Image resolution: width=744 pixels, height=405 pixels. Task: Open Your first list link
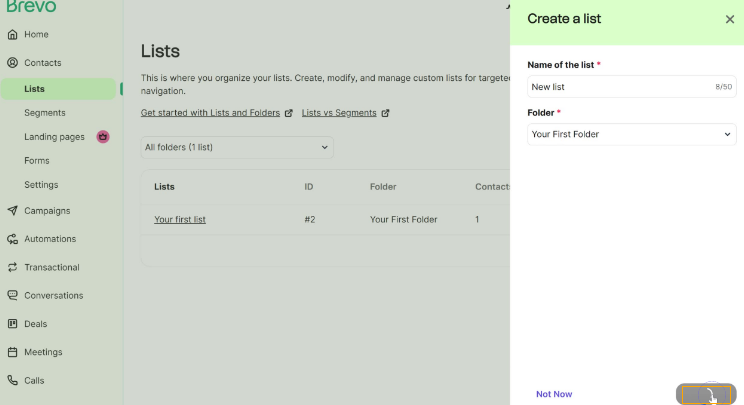[180, 219]
